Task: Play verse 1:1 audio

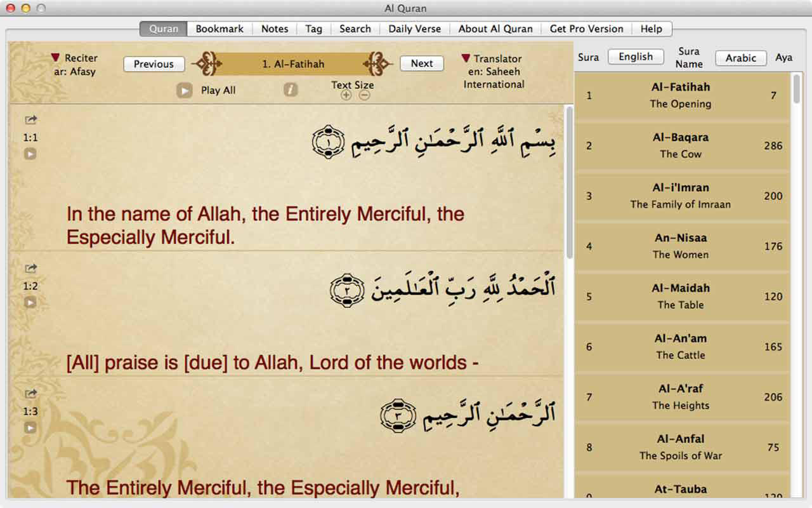Action: pos(30,154)
